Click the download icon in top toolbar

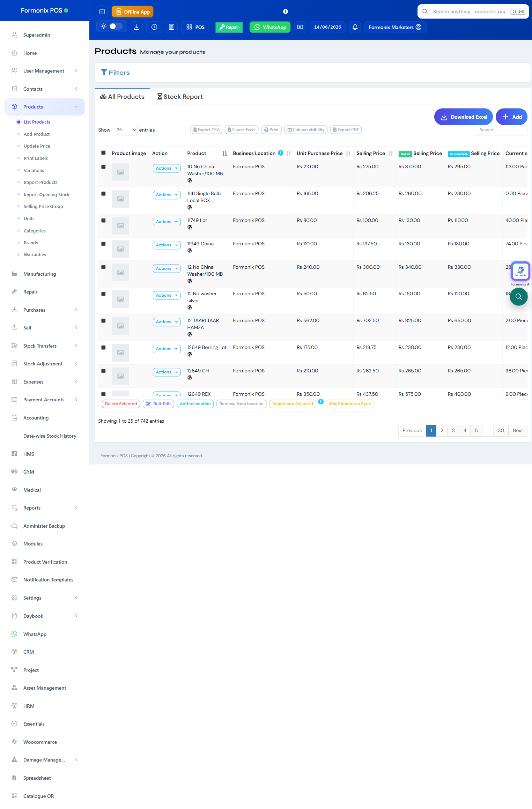click(x=137, y=27)
